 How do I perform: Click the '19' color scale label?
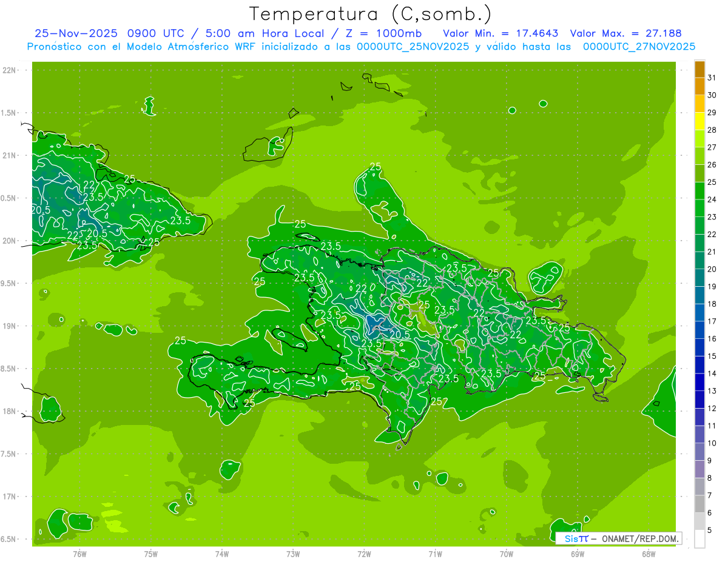712,287
